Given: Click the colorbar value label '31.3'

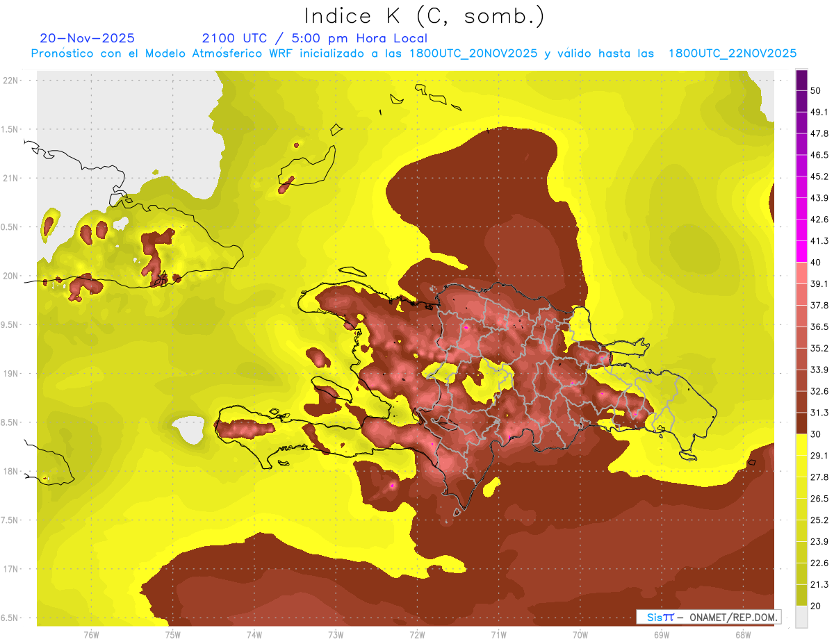Looking at the screenshot, I should click(x=819, y=413).
